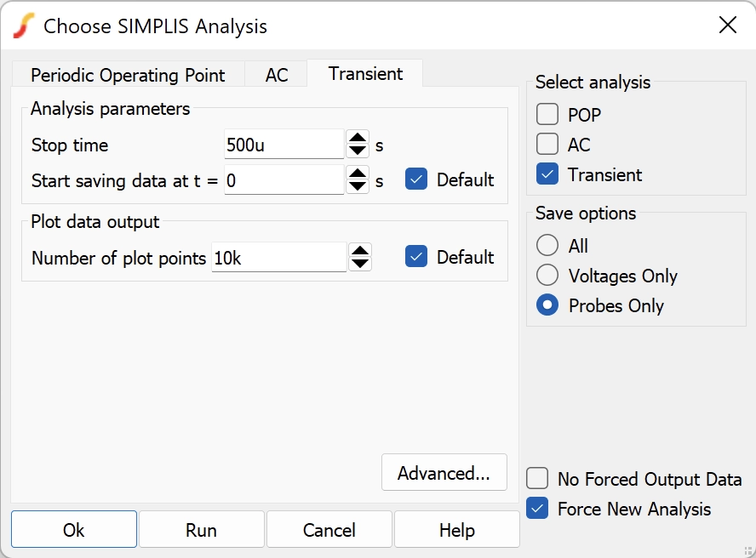
Task: Check No Forced Output Data
Action: 537,479
